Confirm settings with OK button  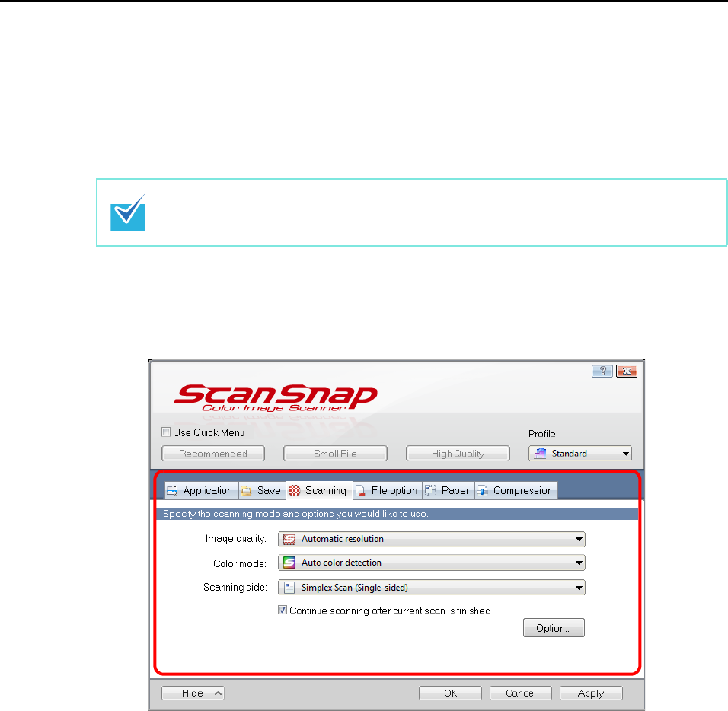(450, 693)
